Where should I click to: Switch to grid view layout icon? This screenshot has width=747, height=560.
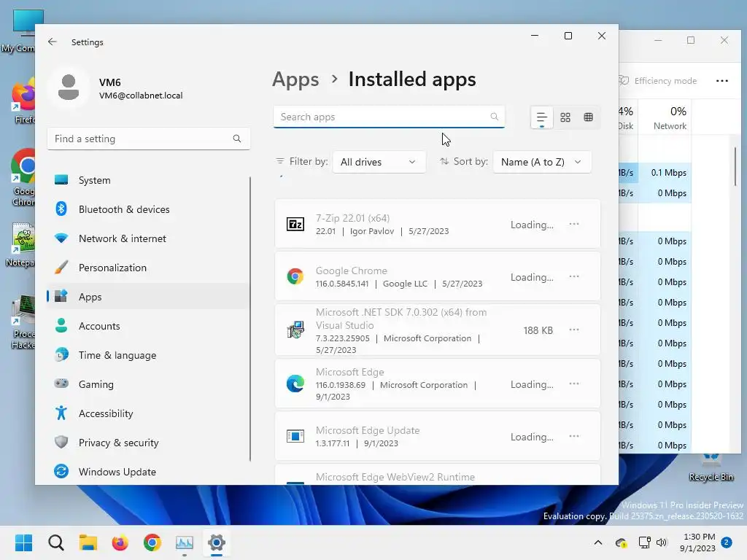point(565,117)
